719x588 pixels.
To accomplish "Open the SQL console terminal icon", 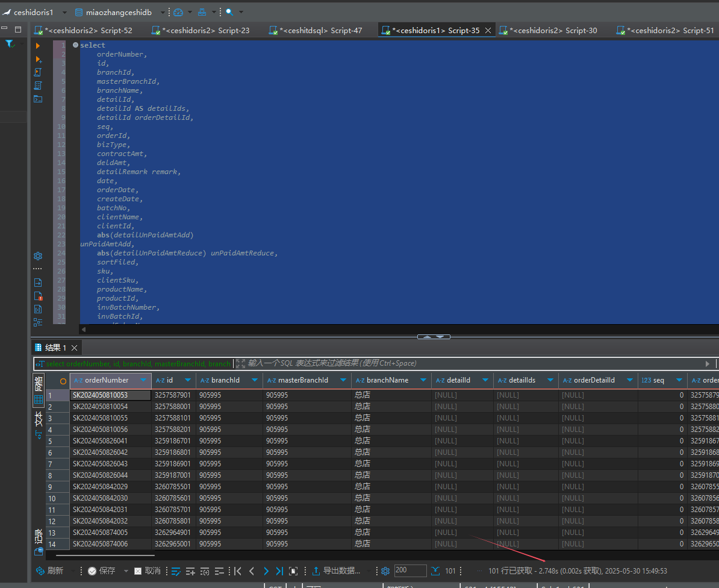I will (38, 99).
